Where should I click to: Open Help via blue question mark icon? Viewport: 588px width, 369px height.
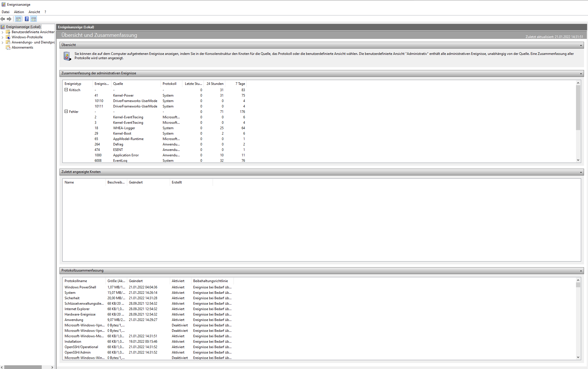27,19
